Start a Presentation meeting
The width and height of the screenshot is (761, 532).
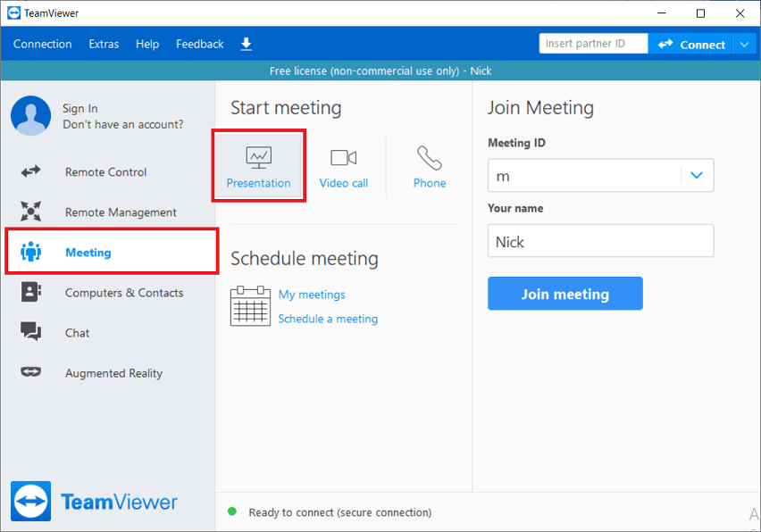coord(259,166)
